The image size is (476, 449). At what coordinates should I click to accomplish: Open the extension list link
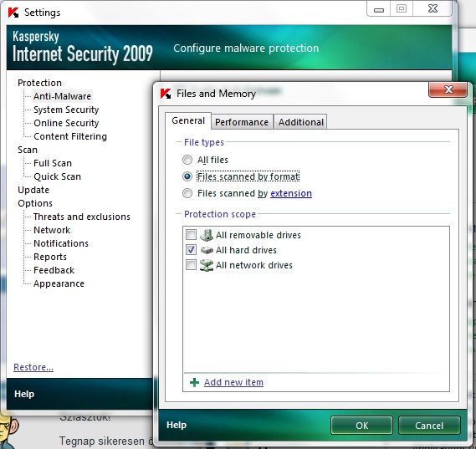click(x=291, y=193)
